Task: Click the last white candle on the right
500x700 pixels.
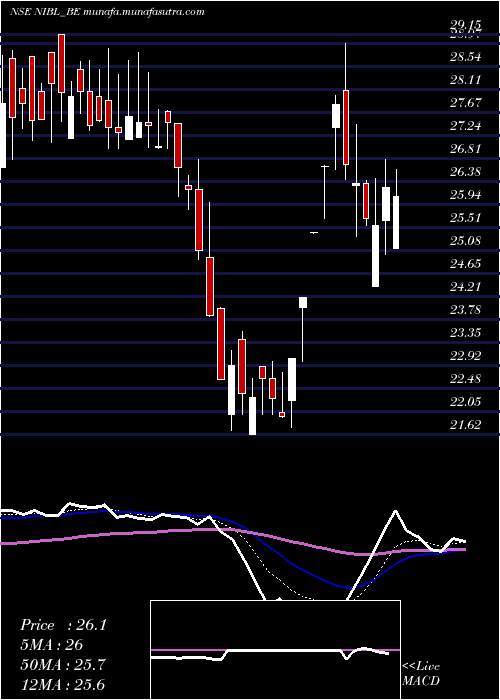Action: click(396, 222)
